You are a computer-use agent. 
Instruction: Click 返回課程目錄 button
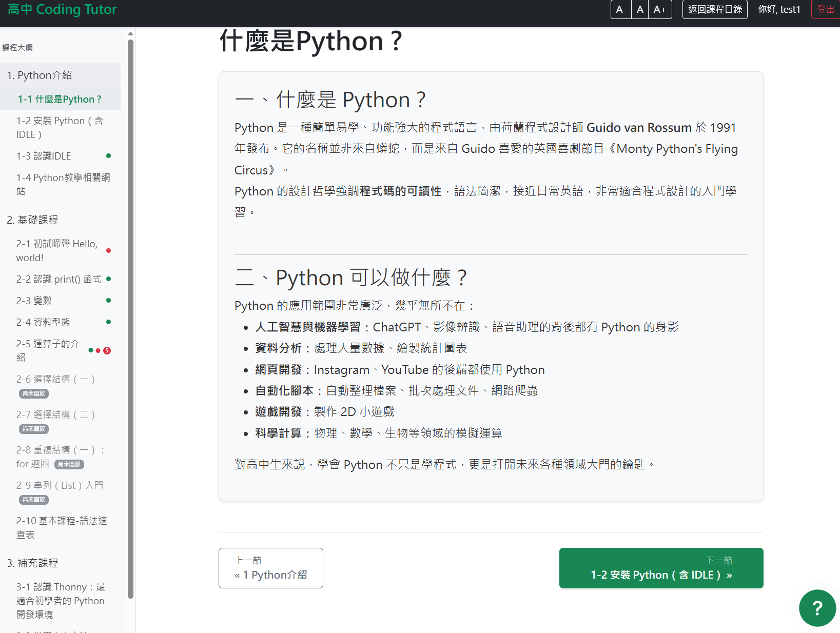(715, 9)
